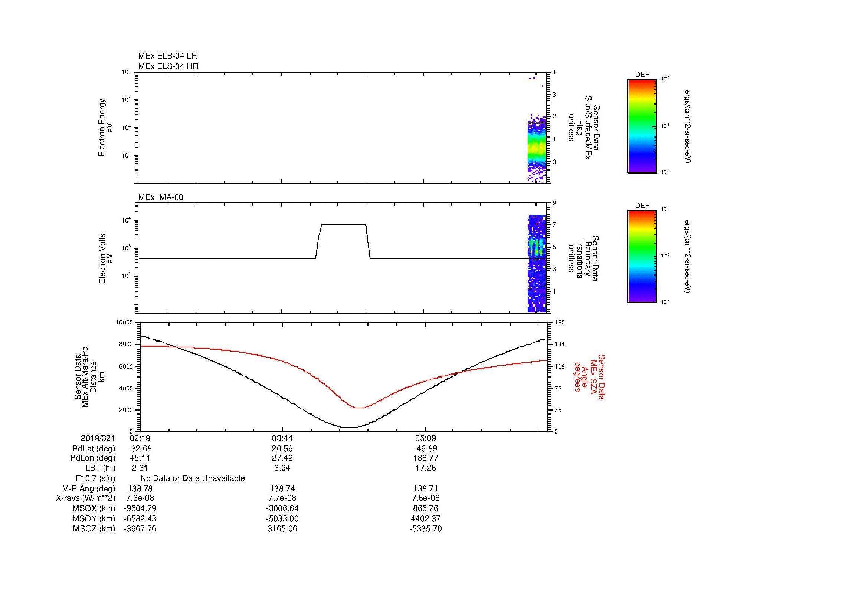Click the LST value '17.26'

coord(426,468)
